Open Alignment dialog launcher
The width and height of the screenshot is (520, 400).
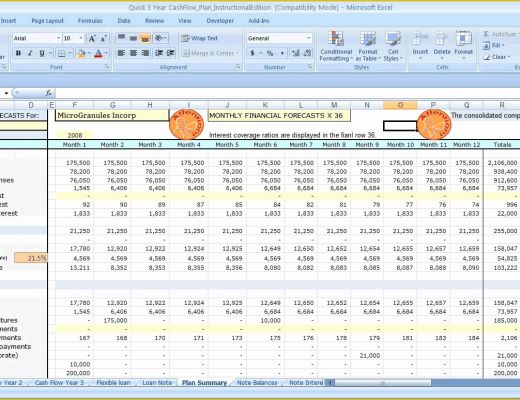[238, 67]
